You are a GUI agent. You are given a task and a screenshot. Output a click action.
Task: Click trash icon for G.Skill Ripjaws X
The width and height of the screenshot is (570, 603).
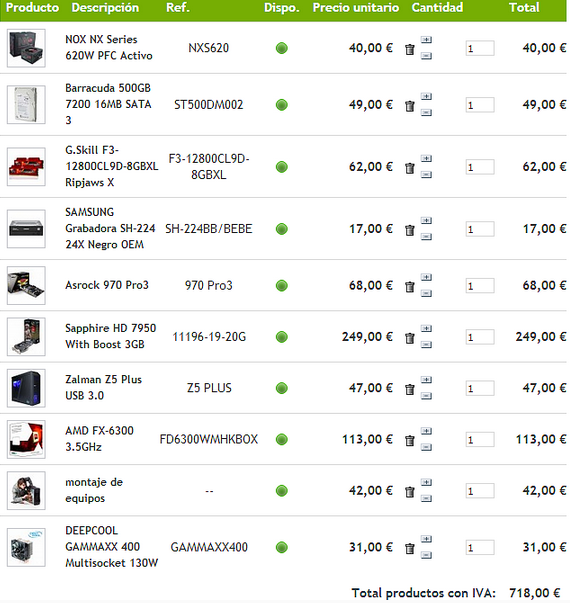pyautogui.click(x=410, y=168)
